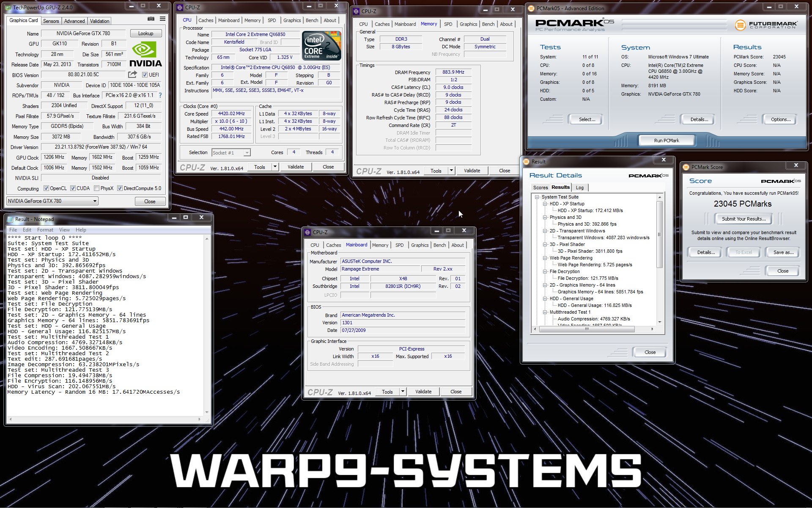This screenshot has width=812, height=508.
Task: Click the Notepad horizontal scrollbar
Action: pos(104,419)
